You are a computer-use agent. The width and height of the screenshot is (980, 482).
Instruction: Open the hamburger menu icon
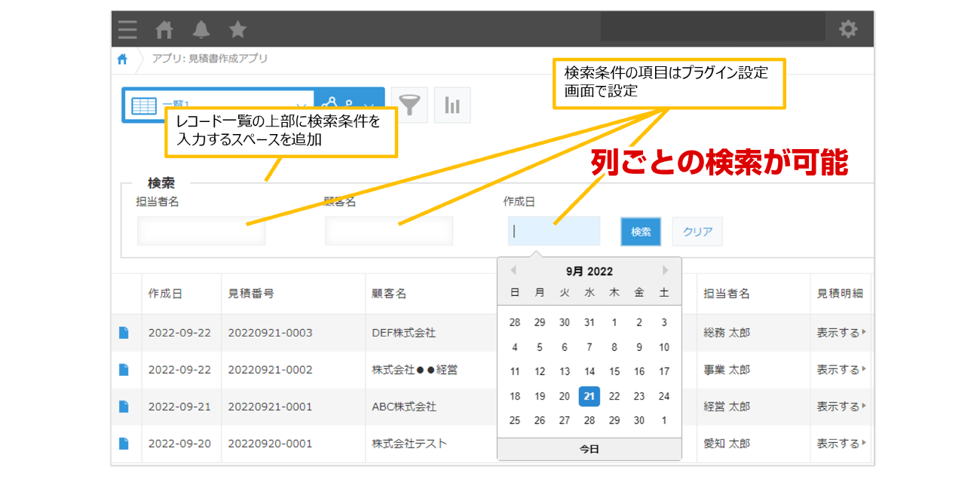127,30
